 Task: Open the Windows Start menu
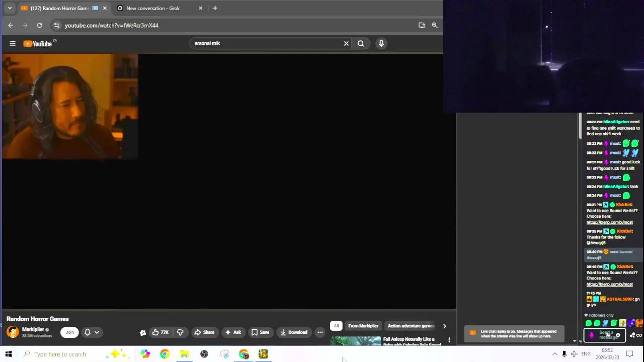point(9,354)
